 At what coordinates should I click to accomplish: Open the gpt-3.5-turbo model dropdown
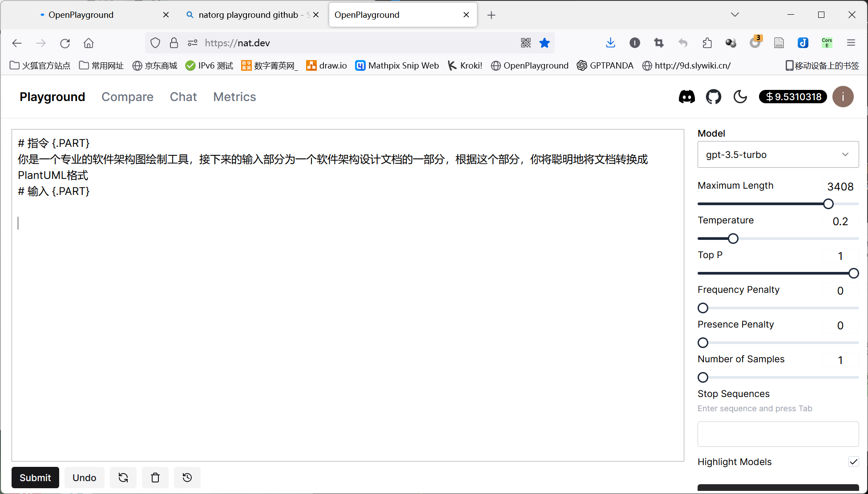pyautogui.click(x=778, y=154)
